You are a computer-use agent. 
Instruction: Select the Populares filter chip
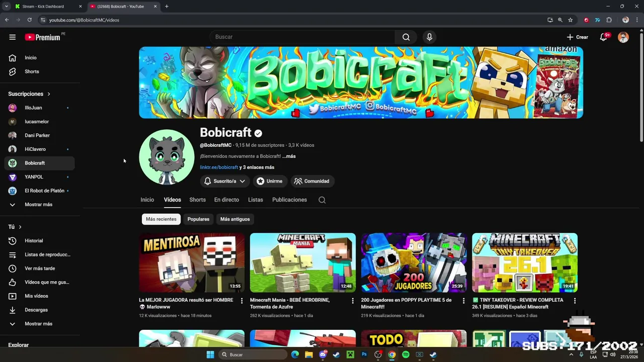(x=198, y=219)
